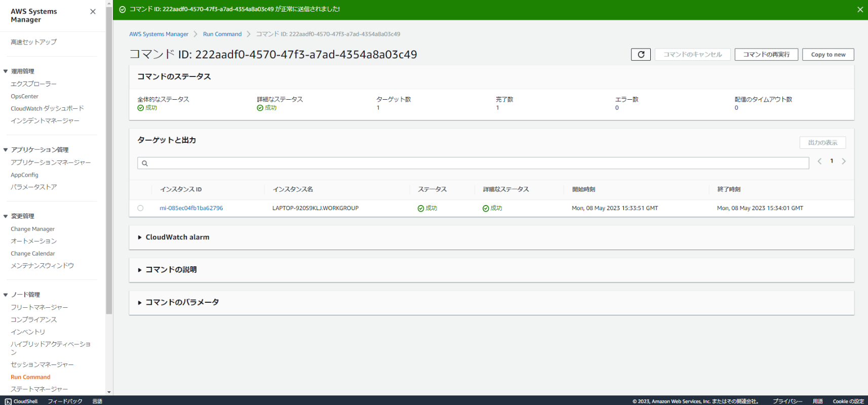Open instance link mi-085ec04fb1ba62796
The image size is (868, 405).
191,208
